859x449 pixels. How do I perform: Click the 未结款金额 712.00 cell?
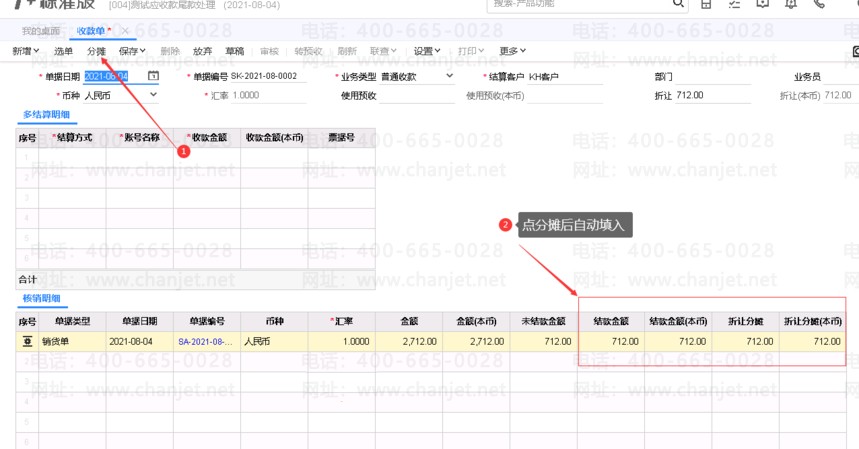[543, 342]
